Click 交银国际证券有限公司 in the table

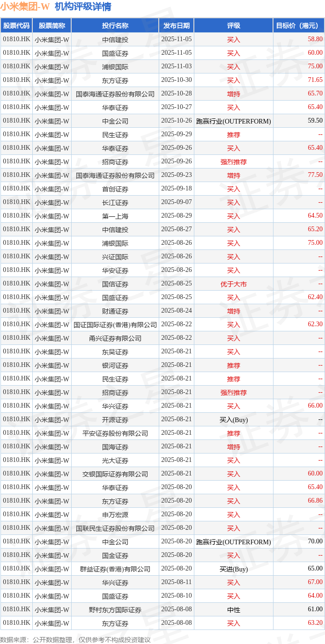click(x=115, y=474)
